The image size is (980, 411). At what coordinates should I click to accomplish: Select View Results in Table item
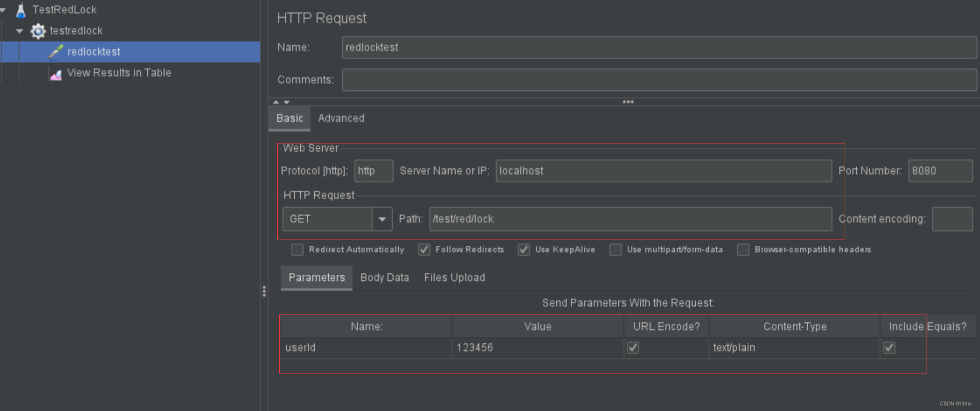[119, 73]
